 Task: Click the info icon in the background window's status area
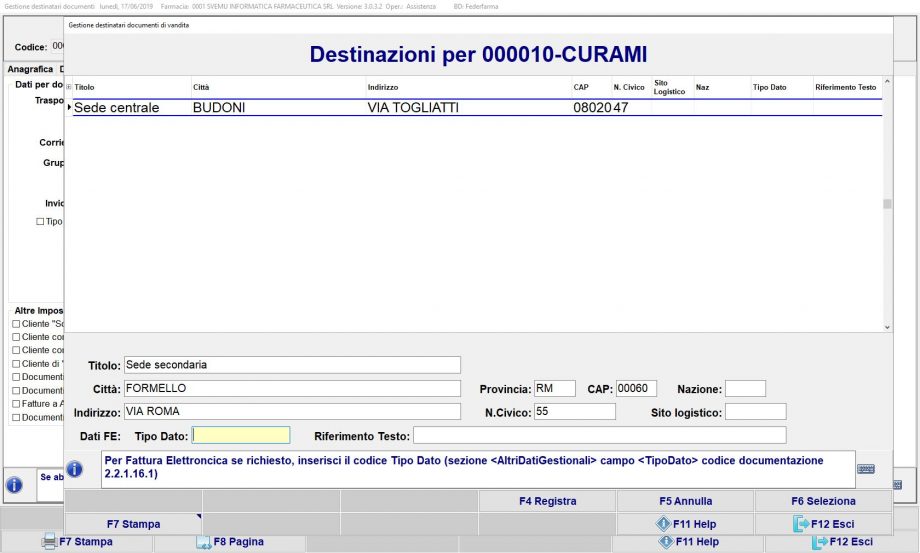tap(14, 484)
